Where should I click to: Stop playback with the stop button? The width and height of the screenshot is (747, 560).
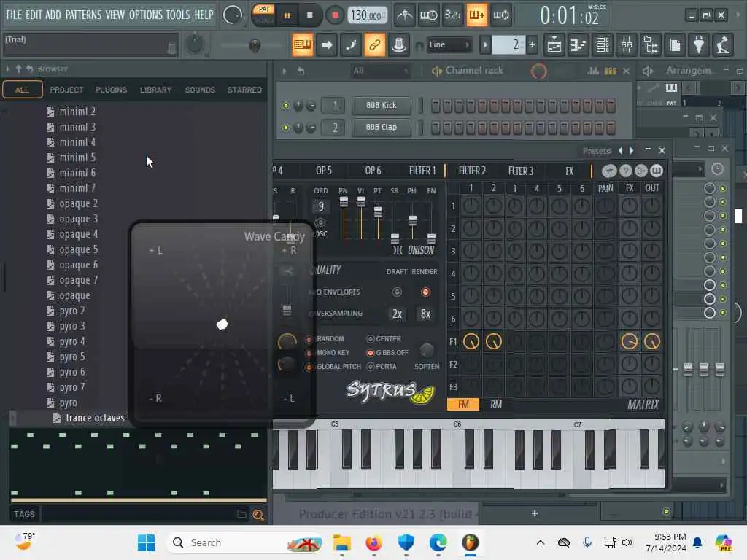tap(309, 15)
